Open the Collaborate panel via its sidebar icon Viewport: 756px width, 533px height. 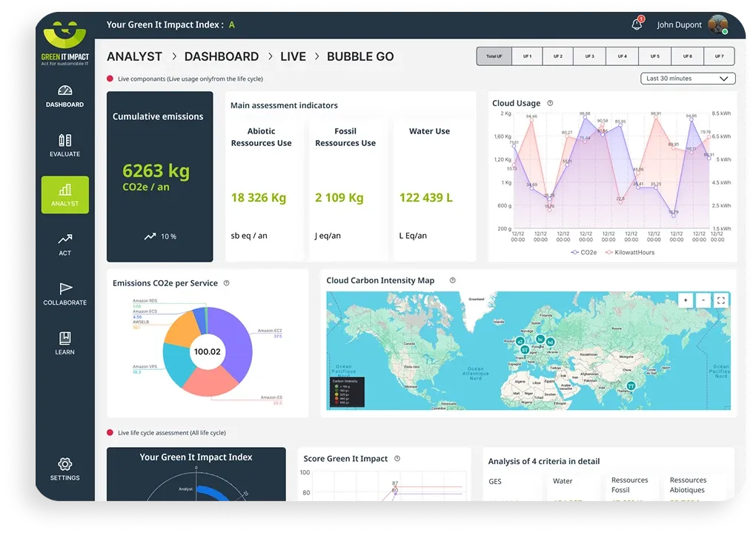click(64, 290)
